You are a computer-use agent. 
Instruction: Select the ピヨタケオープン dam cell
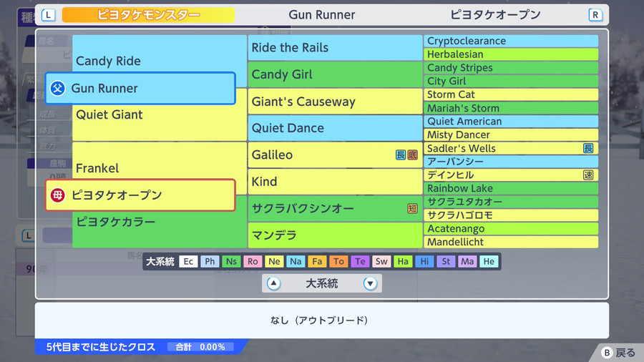click(140, 195)
